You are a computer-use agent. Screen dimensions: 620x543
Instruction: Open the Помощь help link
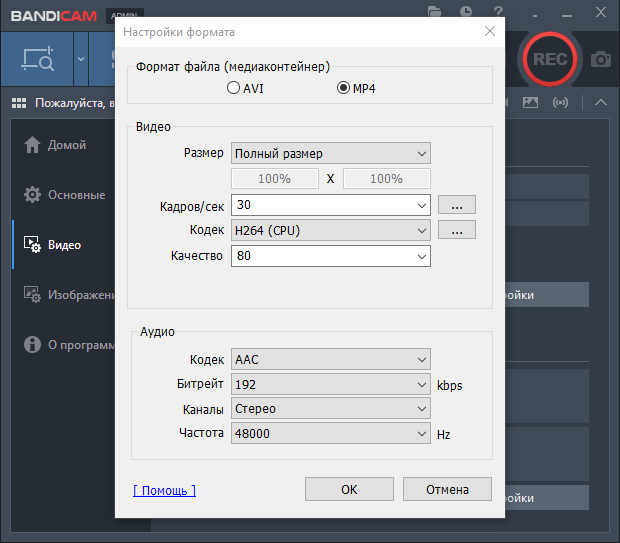coord(164,490)
